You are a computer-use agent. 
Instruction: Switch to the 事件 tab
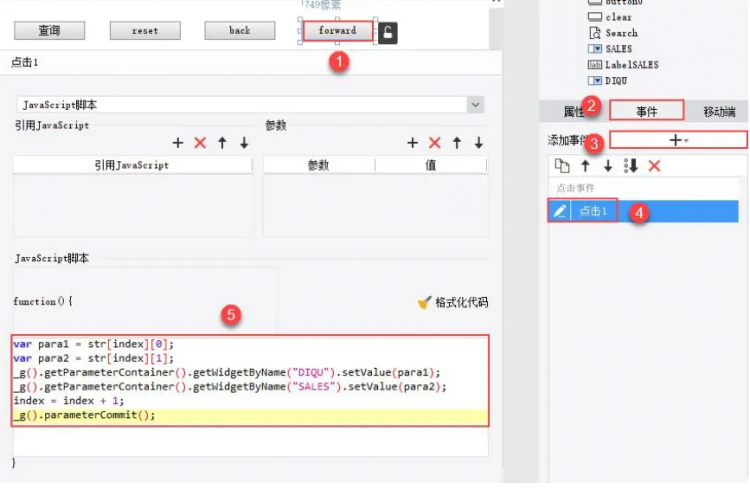647,111
